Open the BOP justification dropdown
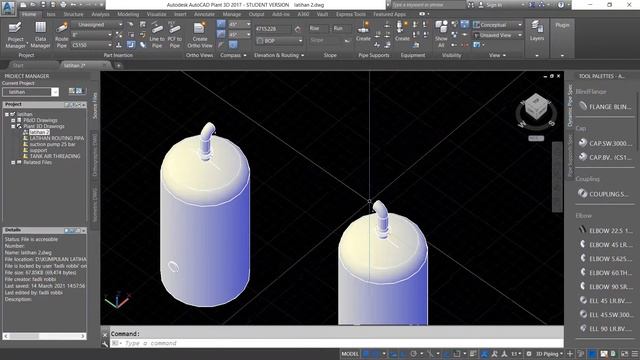Image resolution: width=640 pixels, height=360 pixels. [x=280, y=41]
